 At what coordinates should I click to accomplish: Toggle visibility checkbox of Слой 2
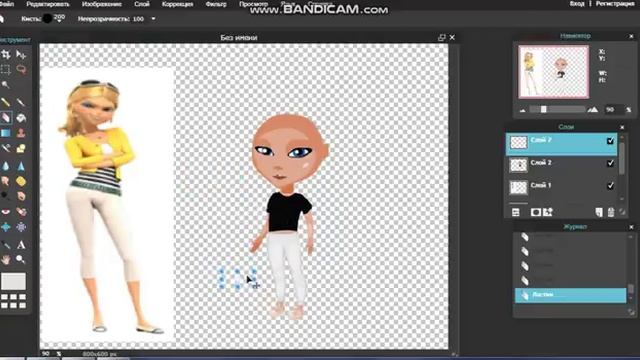[x=610, y=163]
